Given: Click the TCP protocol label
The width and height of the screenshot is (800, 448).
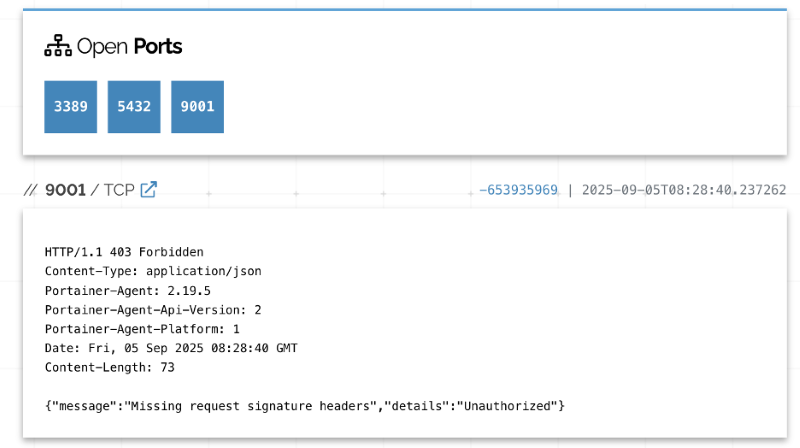Looking at the screenshot, I should 119,189.
